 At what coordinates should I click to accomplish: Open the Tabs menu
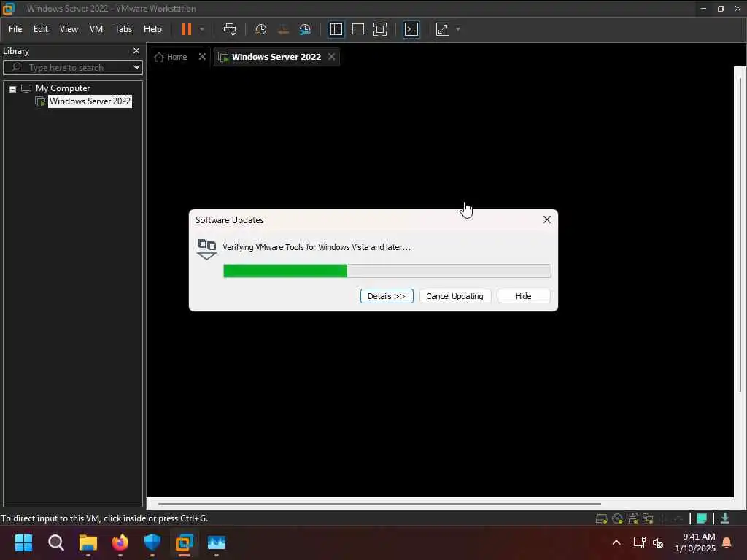coord(123,29)
